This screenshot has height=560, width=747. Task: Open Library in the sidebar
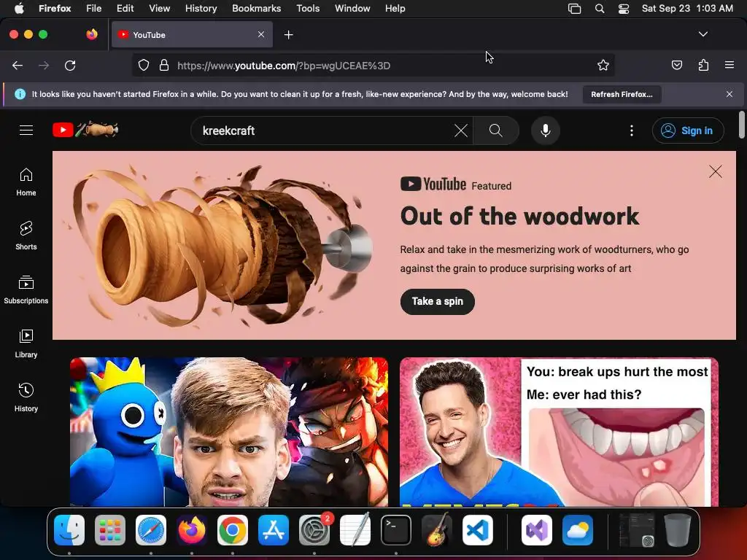[26, 343]
